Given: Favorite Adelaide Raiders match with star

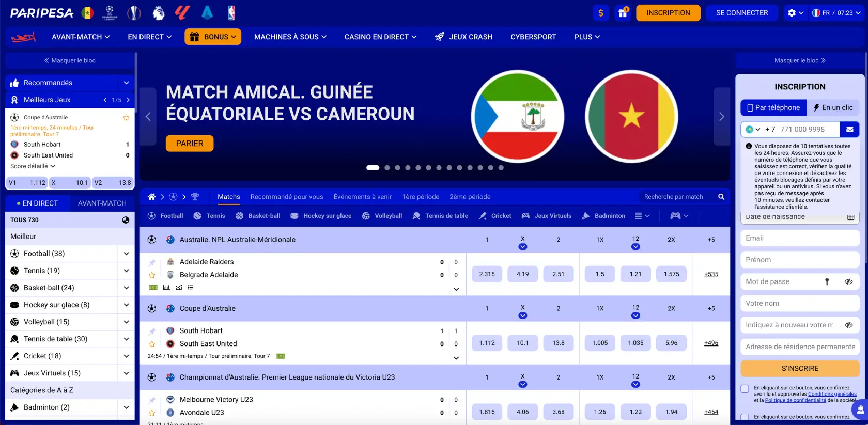Looking at the screenshot, I should point(152,275).
